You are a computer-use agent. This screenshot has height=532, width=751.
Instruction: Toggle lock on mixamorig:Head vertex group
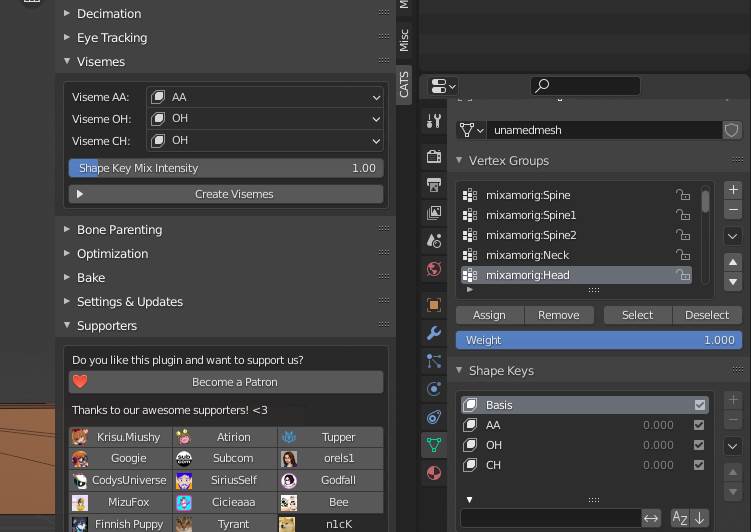point(683,275)
